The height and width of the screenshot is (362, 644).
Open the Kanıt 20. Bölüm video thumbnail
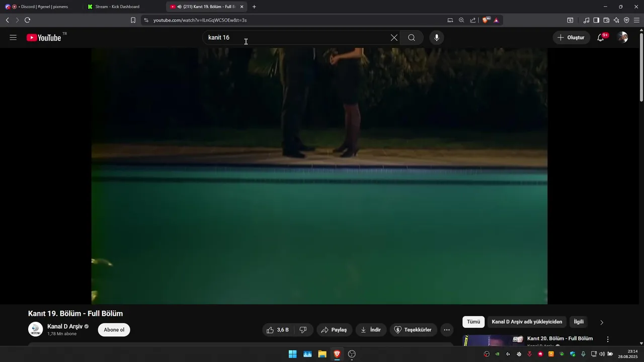point(493,340)
